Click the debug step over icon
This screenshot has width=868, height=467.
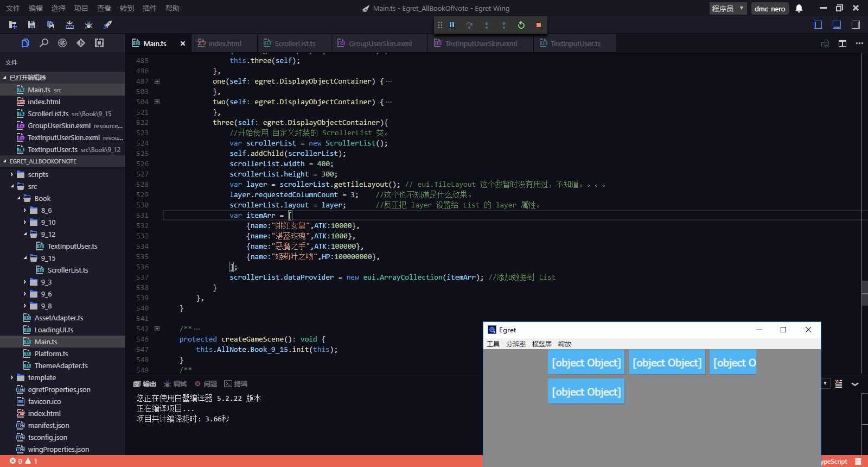pyautogui.click(x=469, y=25)
